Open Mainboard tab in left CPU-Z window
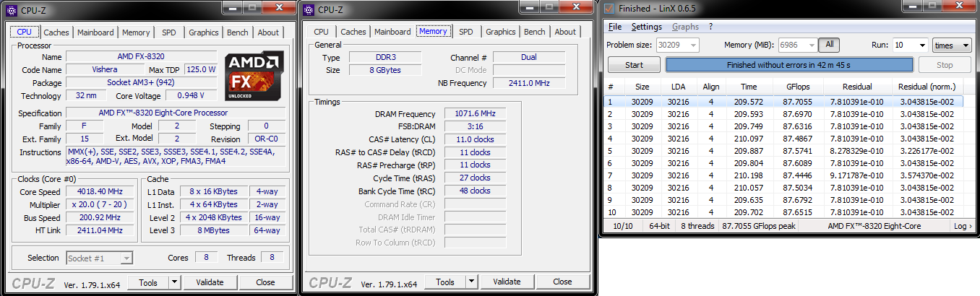Image resolution: width=980 pixels, height=296 pixels. (95, 32)
